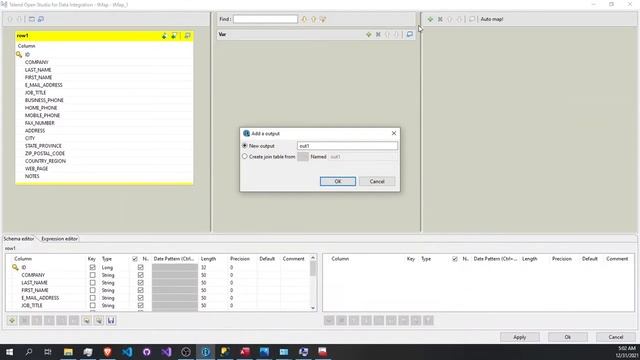Open Visual Studio Code from the taskbar
640x360 pixels.
pos(127,352)
